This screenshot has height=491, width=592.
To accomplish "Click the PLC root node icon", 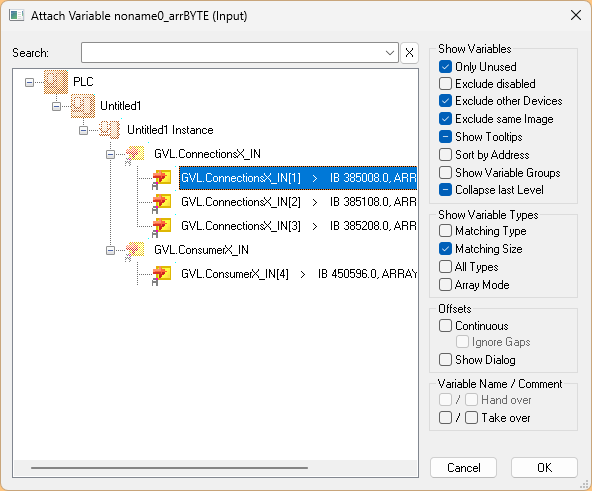I will (x=56, y=82).
